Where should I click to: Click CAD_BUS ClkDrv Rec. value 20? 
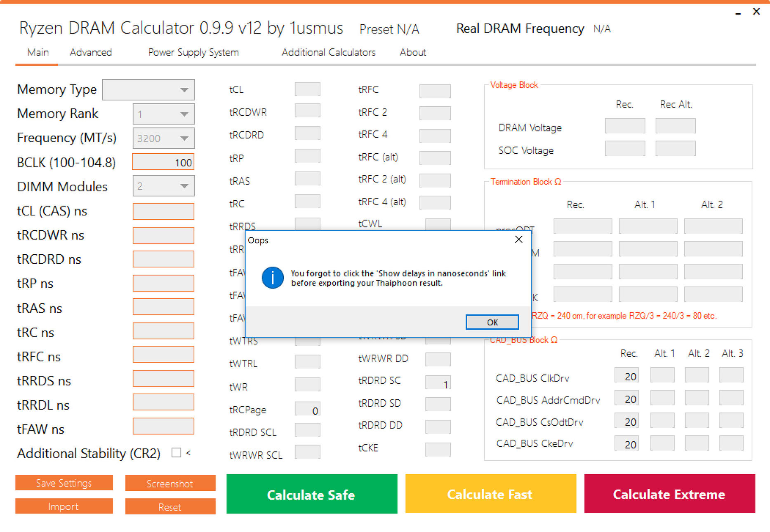click(x=626, y=375)
